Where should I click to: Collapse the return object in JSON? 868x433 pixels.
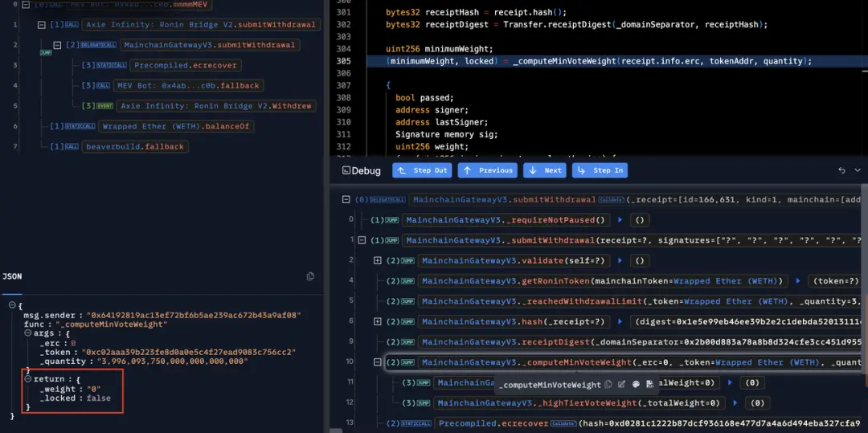pos(27,379)
